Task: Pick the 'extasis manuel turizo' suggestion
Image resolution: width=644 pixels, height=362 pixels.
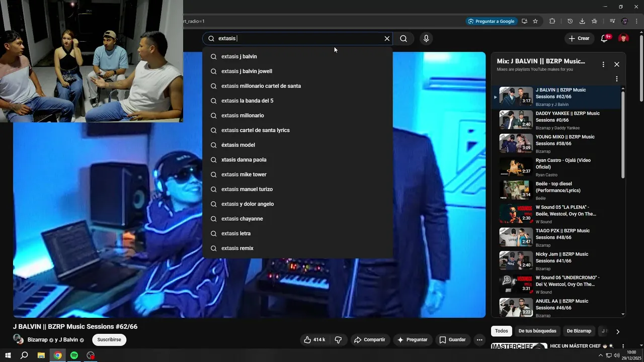Action: click(x=297, y=189)
